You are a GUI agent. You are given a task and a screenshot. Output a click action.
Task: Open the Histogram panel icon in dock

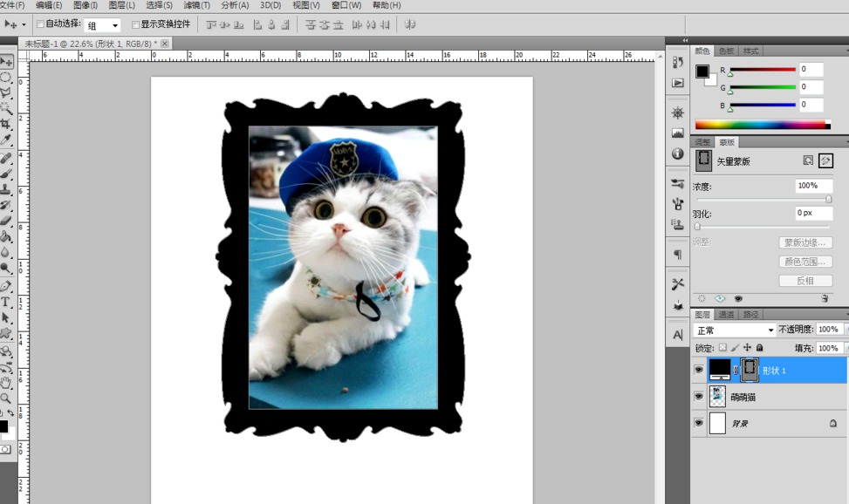click(678, 133)
